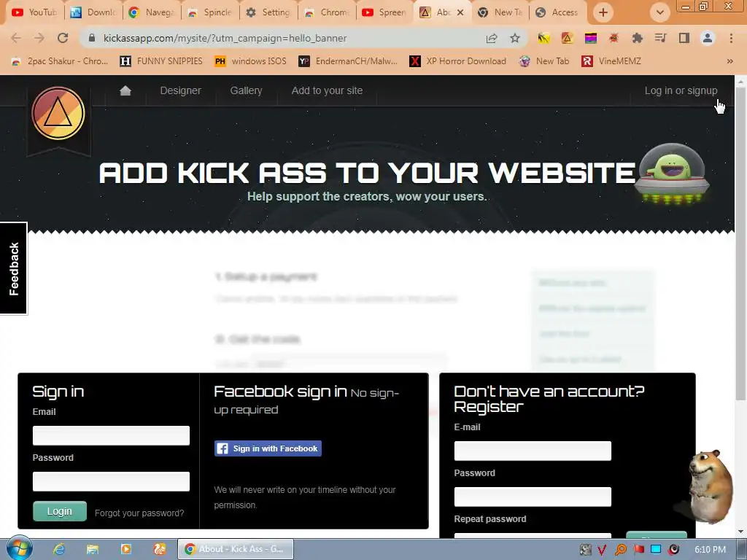
Task: Open the media control playlist icon
Action: pos(660,38)
